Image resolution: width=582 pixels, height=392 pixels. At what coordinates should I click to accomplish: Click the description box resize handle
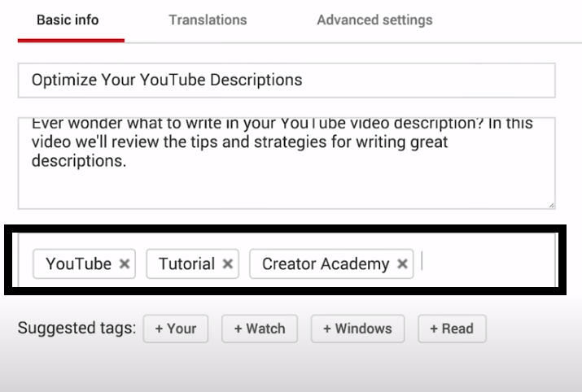pos(552,205)
